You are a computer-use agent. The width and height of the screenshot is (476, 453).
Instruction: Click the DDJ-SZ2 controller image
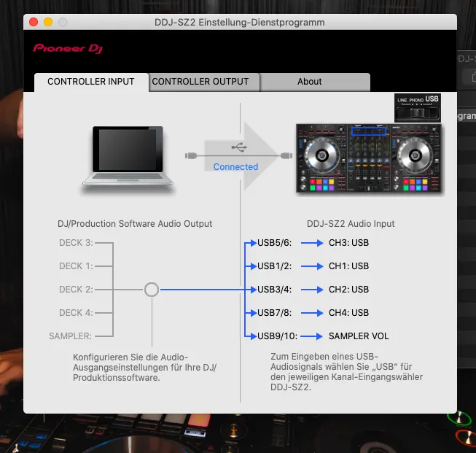[x=369, y=158]
